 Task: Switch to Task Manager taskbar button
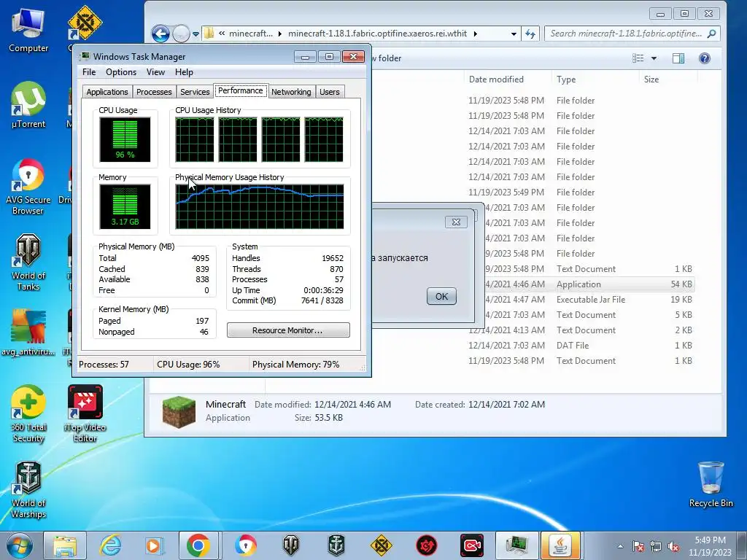(x=517, y=545)
